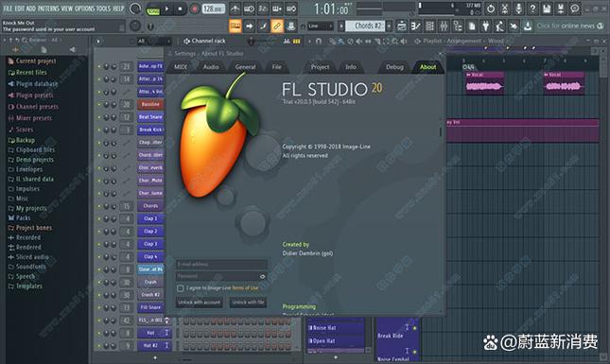The image size is (610, 364).
Task: Click the speech bubble chat icon
Action: (x=575, y=9)
